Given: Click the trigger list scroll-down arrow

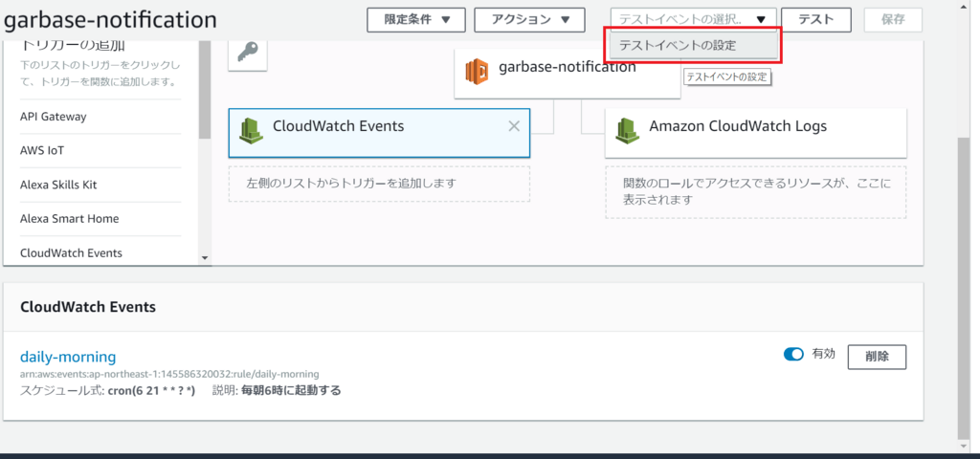Looking at the screenshot, I should coord(204,257).
